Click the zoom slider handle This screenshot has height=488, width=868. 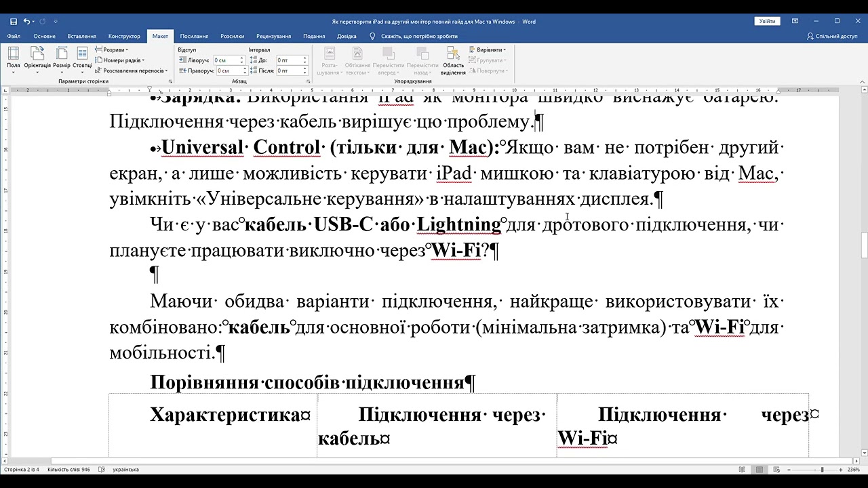(x=822, y=469)
